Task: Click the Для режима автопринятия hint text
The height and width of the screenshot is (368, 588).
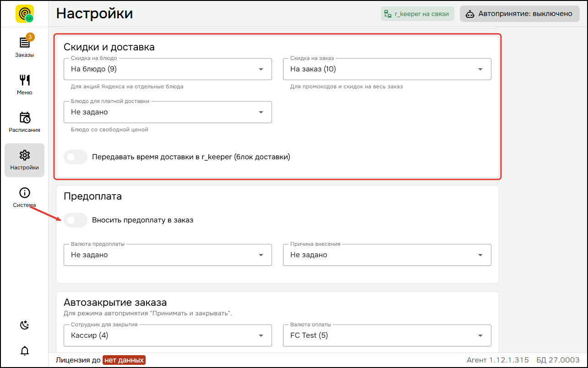Action: point(148,314)
